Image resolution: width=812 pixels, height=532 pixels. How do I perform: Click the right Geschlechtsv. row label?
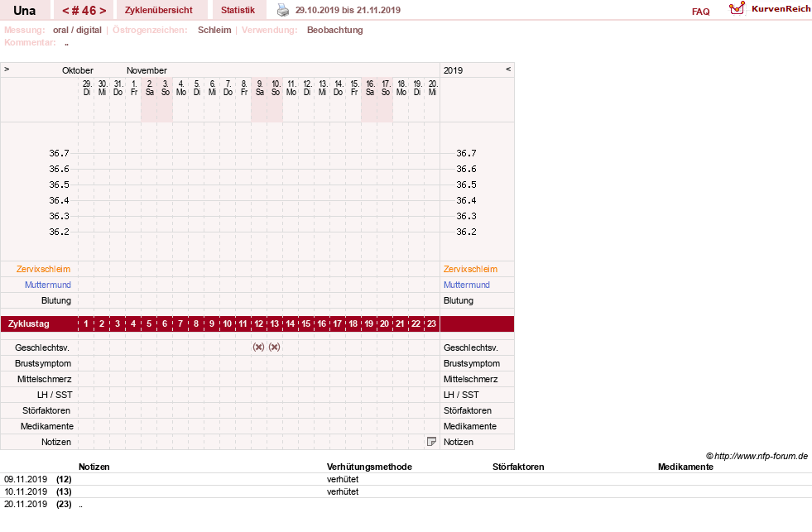(x=471, y=347)
